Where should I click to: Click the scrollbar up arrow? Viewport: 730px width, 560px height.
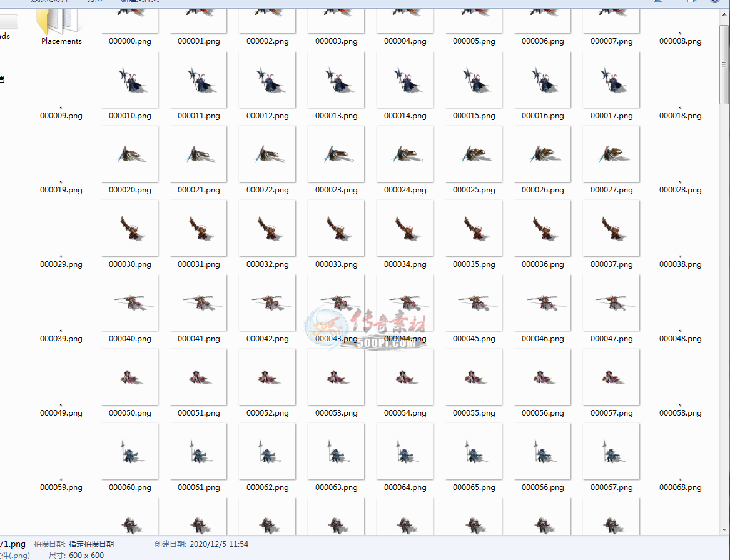coord(724,14)
